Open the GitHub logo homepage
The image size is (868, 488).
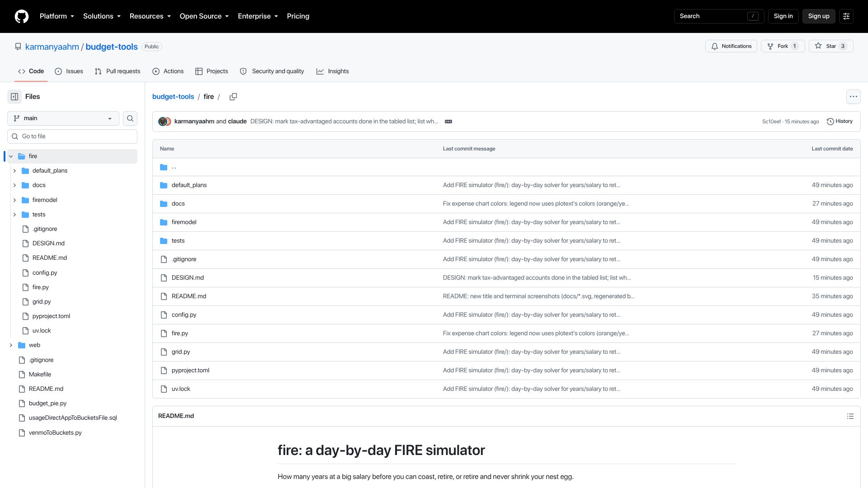tap(22, 16)
